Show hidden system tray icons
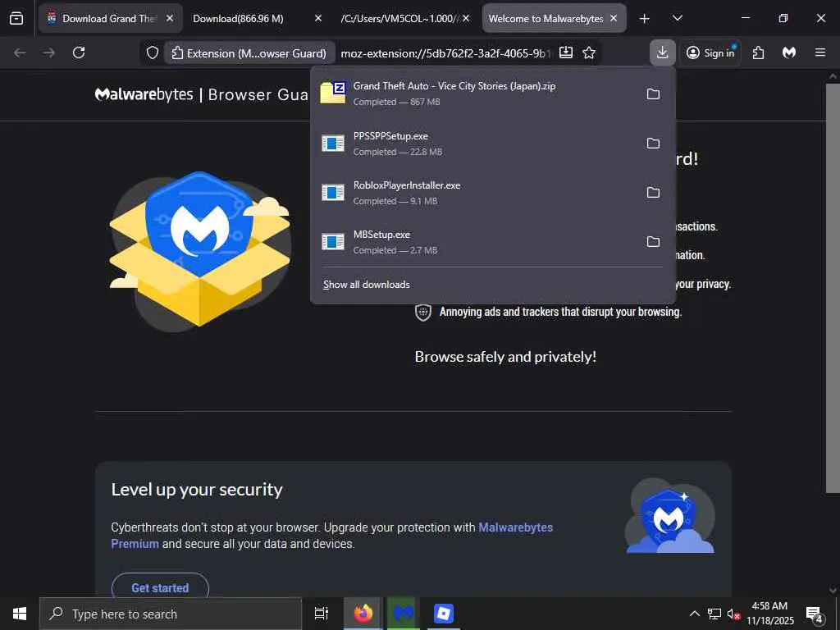Viewport: 840px width, 630px height. 694,614
